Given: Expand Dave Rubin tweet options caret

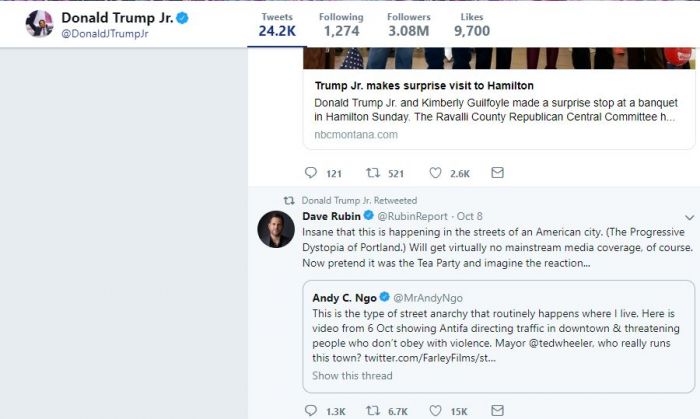Looking at the screenshot, I should [x=689, y=217].
